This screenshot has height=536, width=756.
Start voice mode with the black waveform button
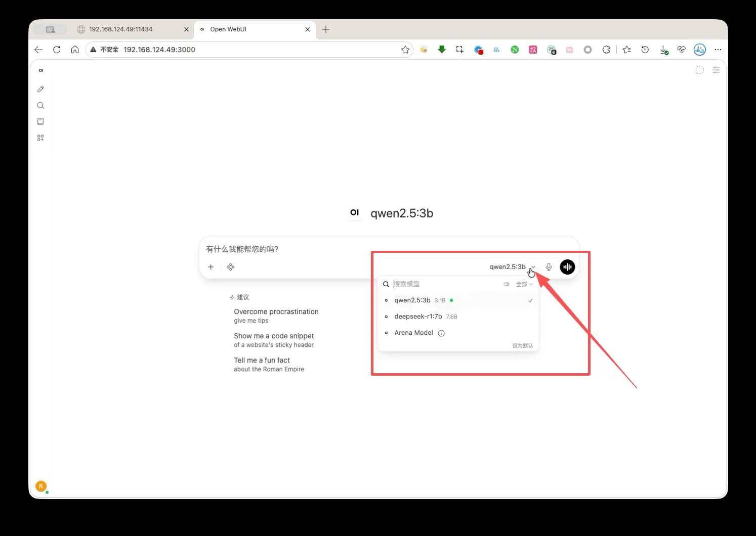click(567, 267)
